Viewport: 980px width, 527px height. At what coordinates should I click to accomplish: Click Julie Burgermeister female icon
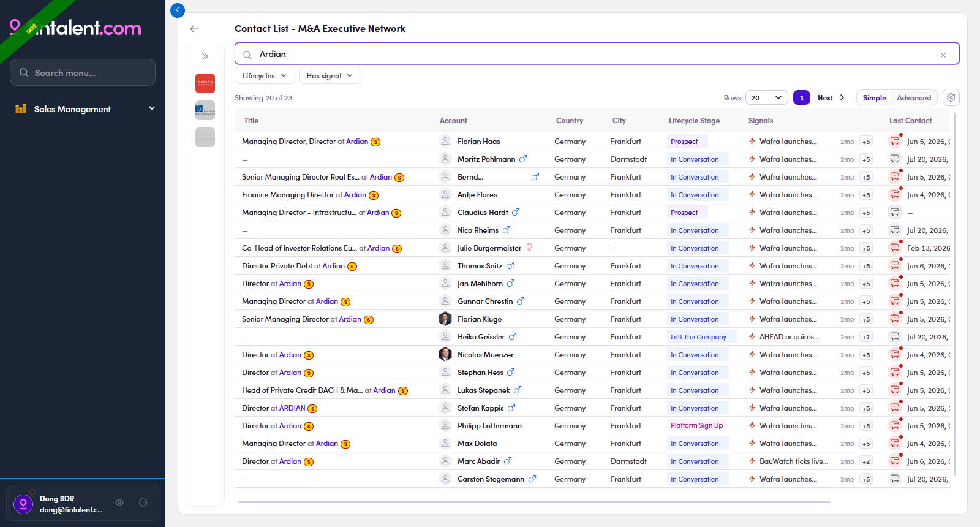pos(529,248)
